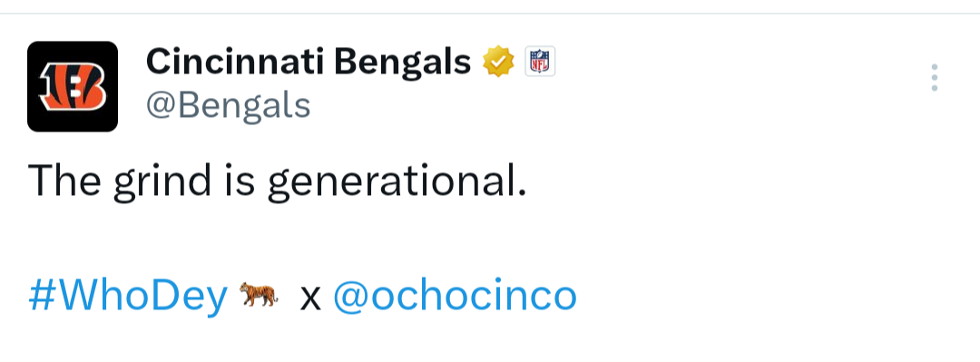Tap the gold verified checkmark badge

coord(498,62)
